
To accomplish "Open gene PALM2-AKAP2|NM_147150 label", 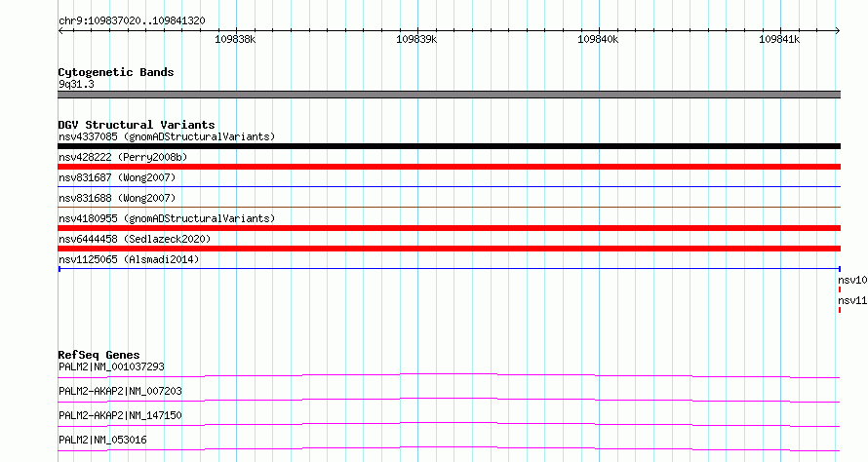I will coord(120,415).
